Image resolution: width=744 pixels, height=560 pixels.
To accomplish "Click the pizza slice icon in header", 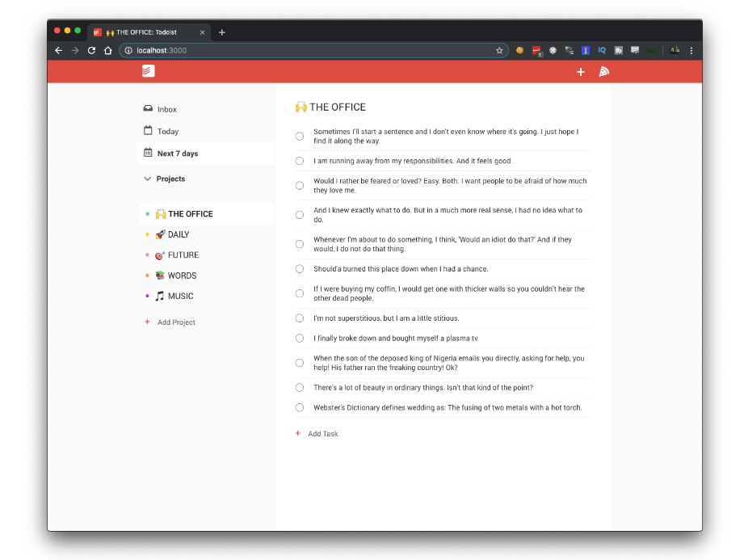I will [603, 72].
